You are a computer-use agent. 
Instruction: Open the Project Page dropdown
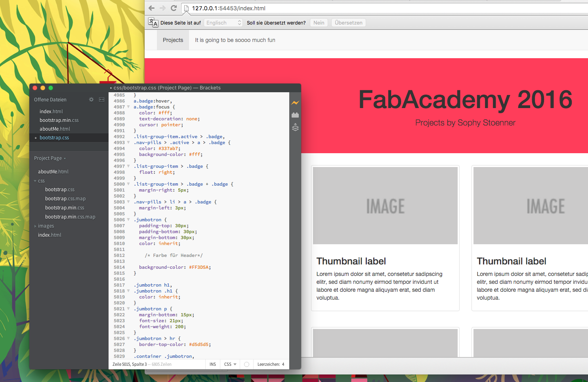tap(50, 158)
